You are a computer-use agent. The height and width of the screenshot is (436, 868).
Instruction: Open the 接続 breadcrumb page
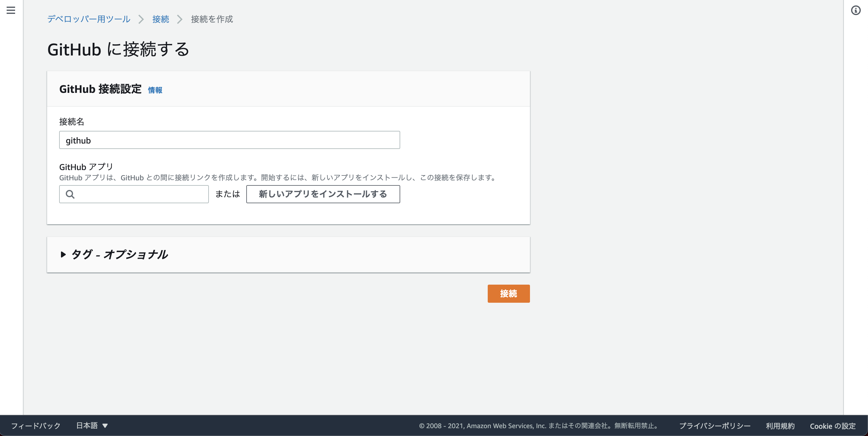click(160, 19)
